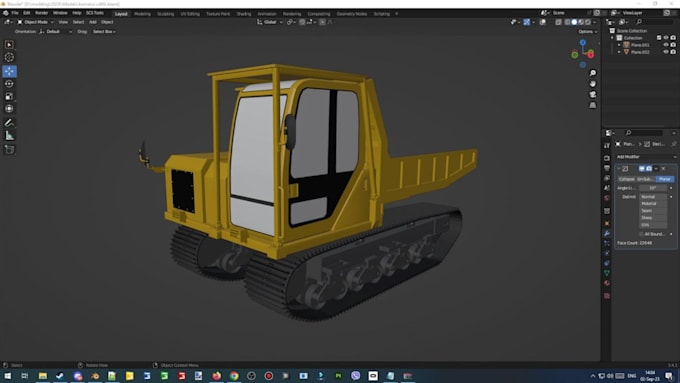Screen dimensions: 680x383
Task: Click the Add menu in viewport header
Action: (x=93, y=22)
